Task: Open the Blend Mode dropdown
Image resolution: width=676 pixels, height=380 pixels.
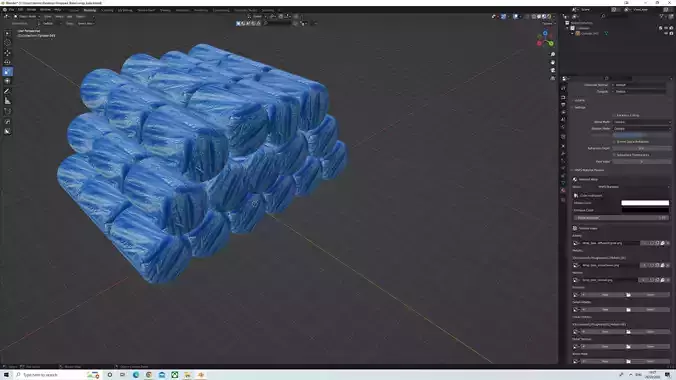Action: click(x=642, y=122)
